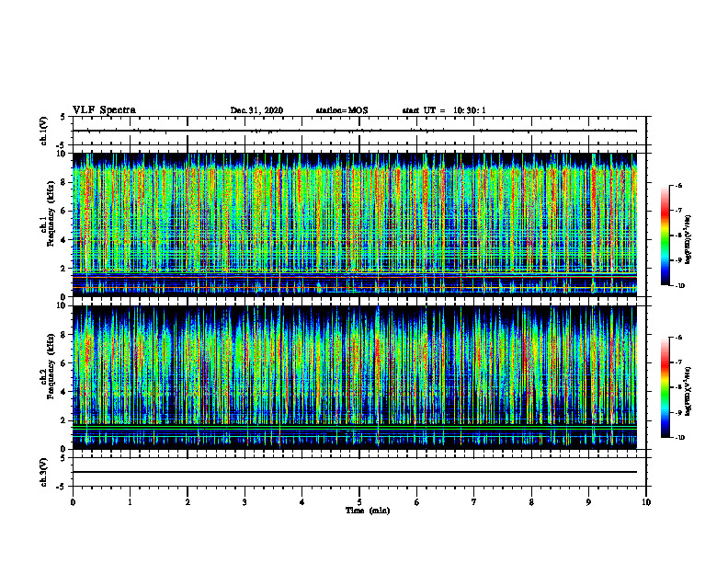Click the "10" tick on the time axis

[646, 502]
